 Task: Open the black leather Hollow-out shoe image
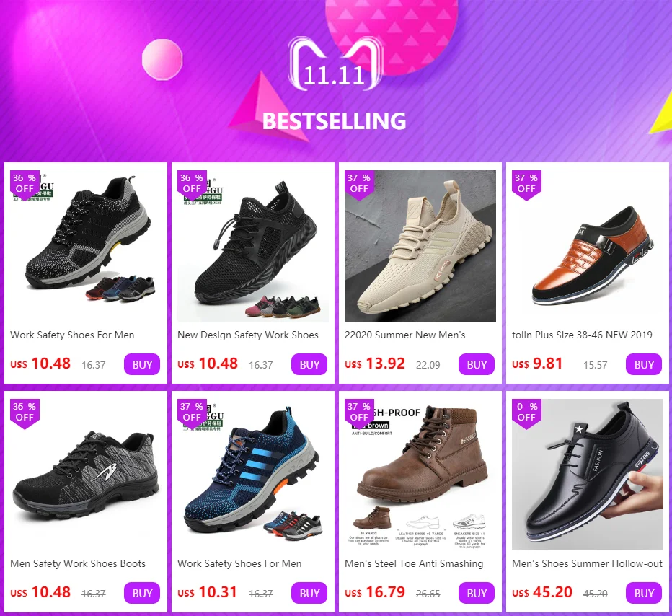click(x=588, y=475)
